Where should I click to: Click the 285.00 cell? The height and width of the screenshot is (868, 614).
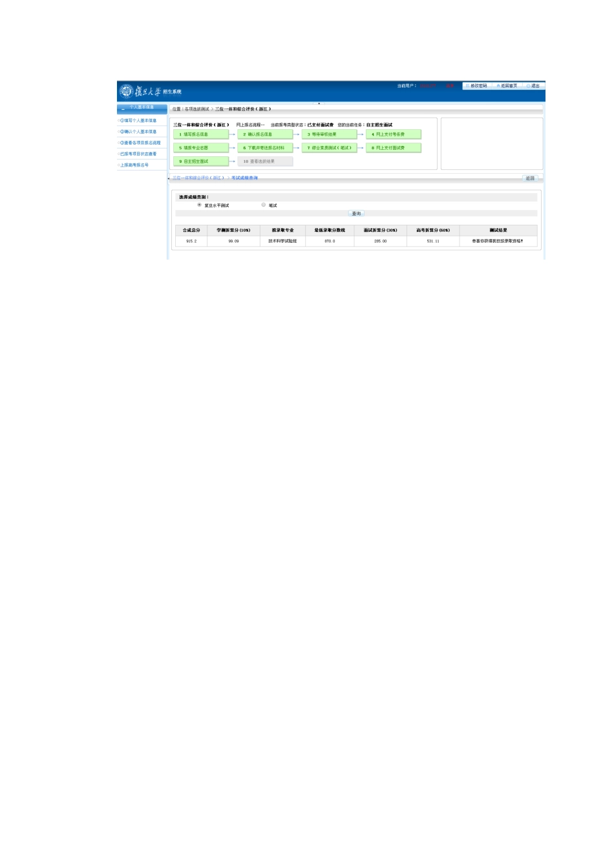click(380, 241)
